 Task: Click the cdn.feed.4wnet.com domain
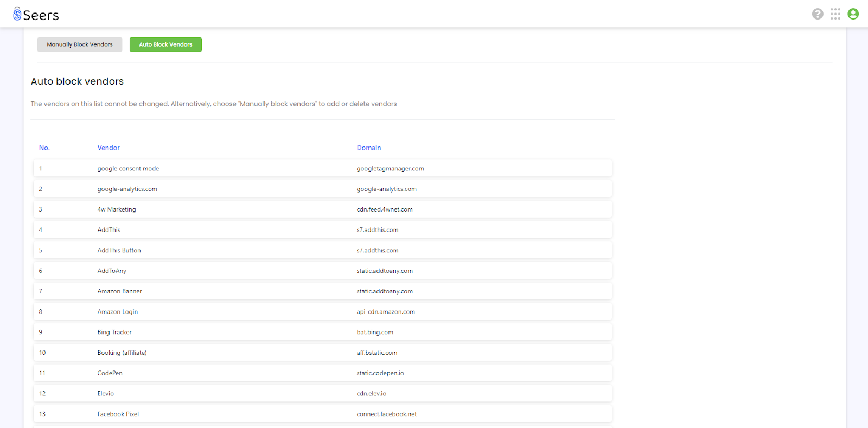click(x=385, y=209)
